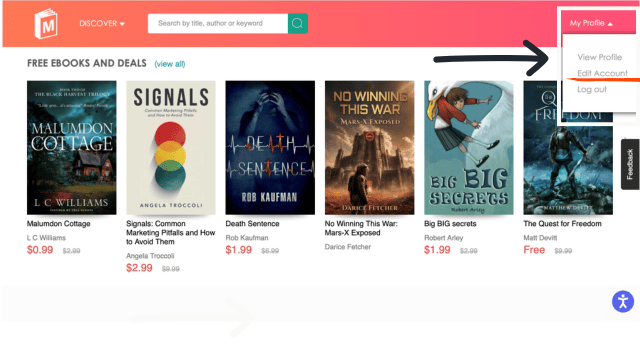Open the Feedback side tab
Screen dimensions: 640x360
[x=630, y=164]
